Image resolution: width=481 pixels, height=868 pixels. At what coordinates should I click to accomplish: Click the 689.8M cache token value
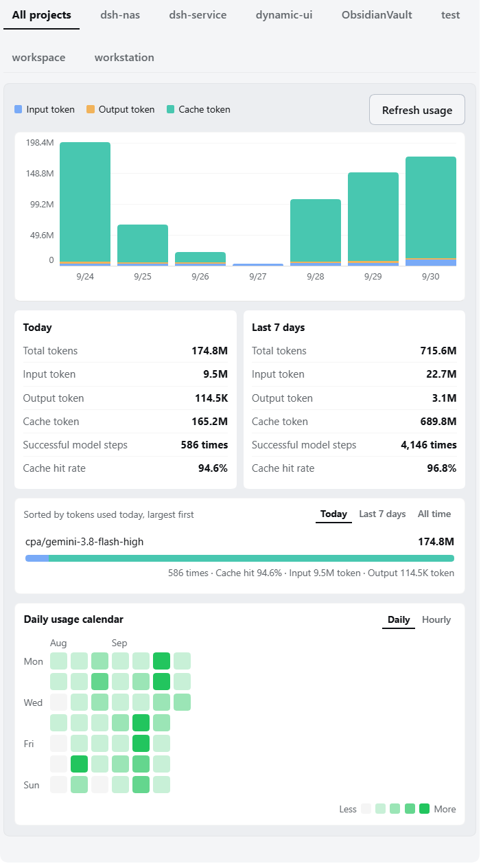438,422
